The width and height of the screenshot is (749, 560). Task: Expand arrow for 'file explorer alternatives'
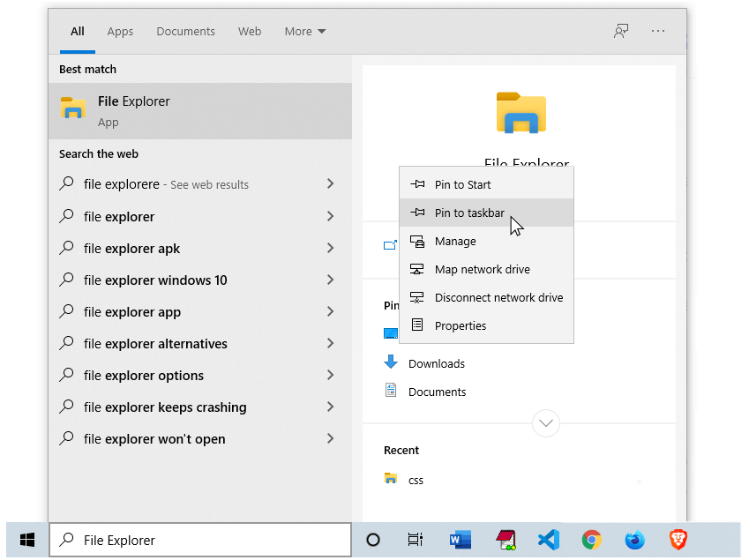330,343
